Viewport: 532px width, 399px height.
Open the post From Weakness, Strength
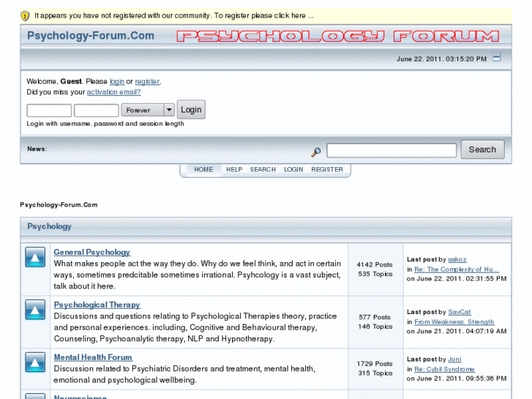point(454,321)
